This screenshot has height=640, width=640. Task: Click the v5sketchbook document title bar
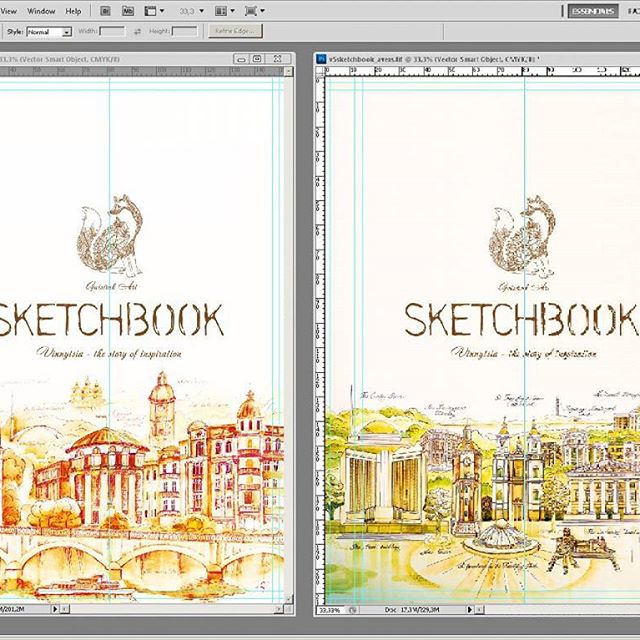477,59
